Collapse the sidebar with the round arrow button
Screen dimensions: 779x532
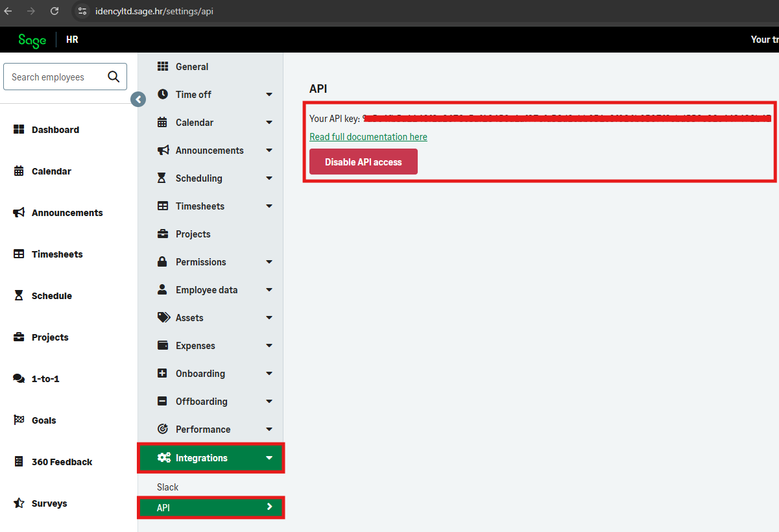coord(138,99)
